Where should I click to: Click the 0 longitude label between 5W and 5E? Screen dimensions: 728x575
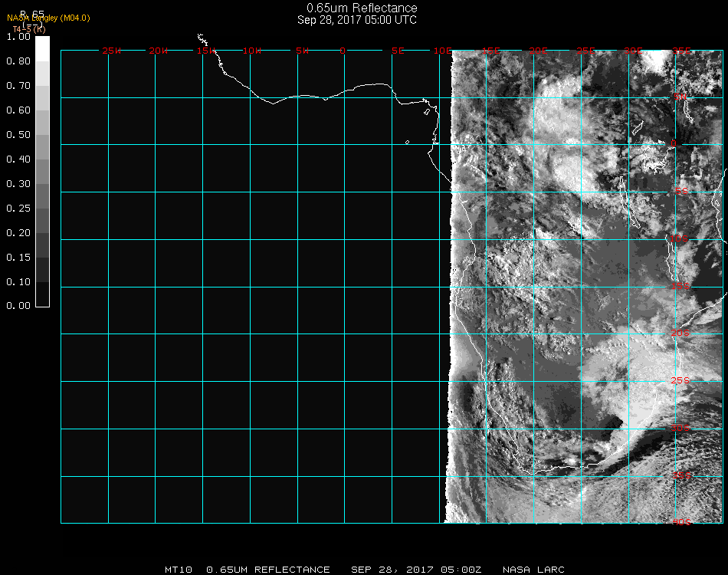click(343, 51)
